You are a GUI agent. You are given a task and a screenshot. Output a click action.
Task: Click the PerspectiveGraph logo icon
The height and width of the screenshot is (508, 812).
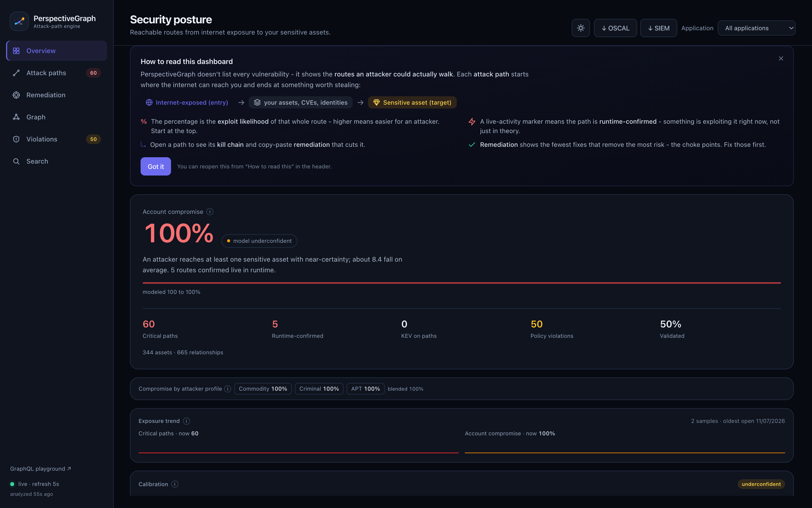point(19,22)
